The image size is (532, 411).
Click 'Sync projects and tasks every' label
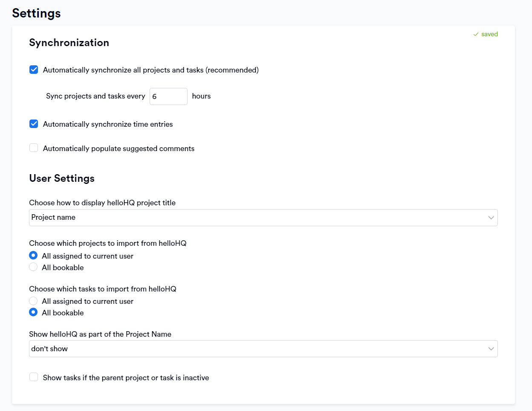click(x=95, y=96)
